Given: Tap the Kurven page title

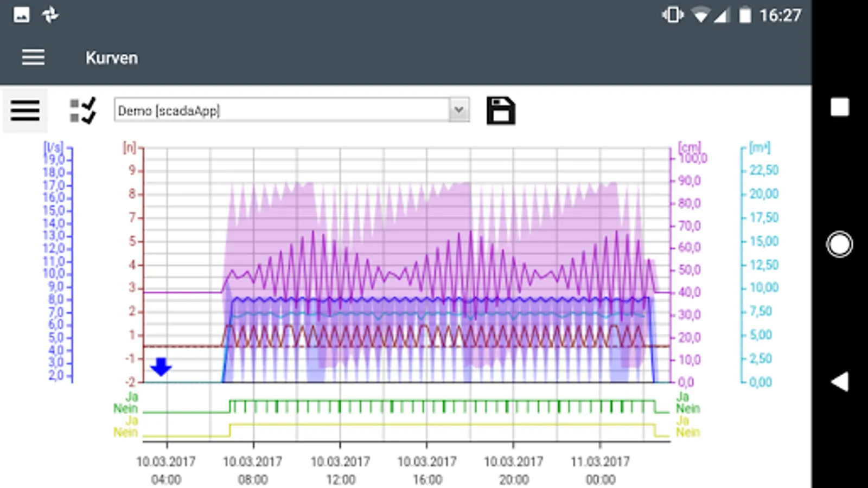Looking at the screenshot, I should point(112,58).
